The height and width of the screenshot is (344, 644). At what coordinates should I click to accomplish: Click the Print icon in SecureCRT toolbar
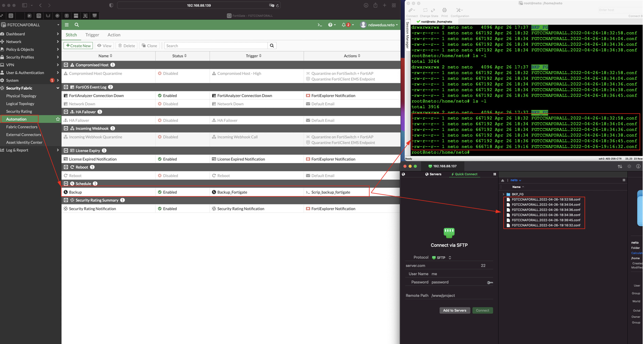[444, 11]
